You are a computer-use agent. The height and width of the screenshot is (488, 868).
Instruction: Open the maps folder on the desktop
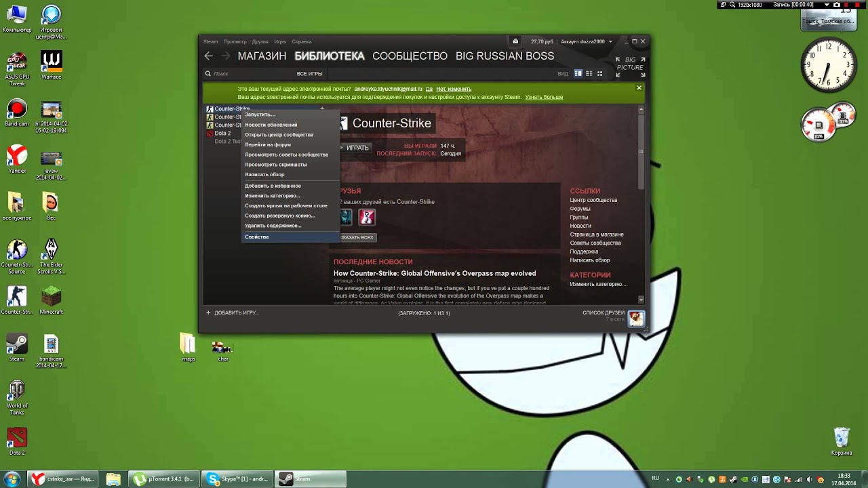189,347
